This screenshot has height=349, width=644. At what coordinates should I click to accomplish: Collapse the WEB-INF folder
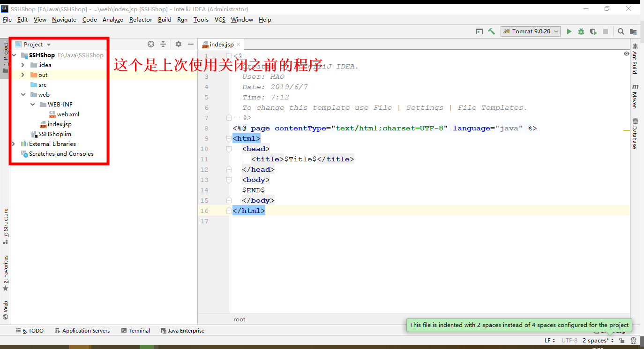32,105
